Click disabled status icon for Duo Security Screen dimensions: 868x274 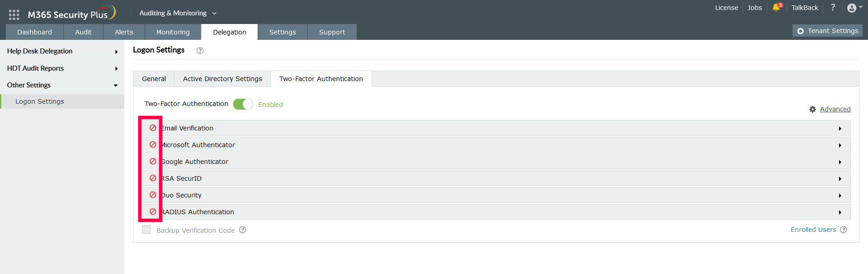(x=153, y=195)
